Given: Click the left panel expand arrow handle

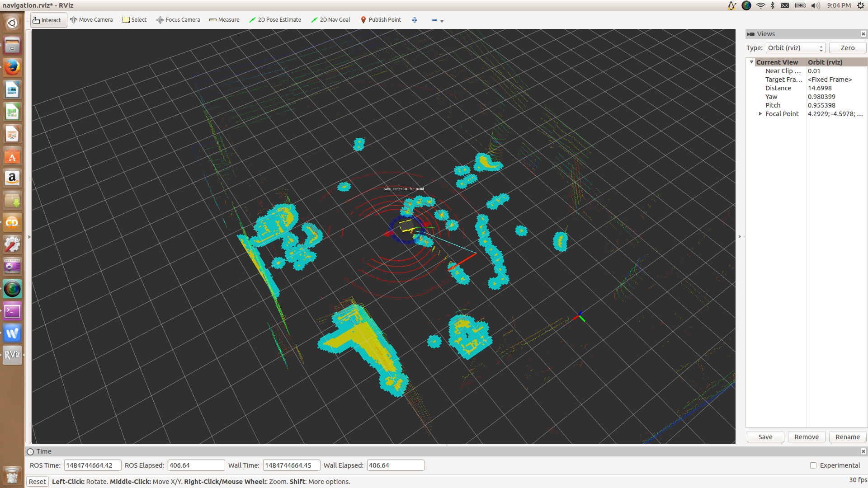Looking at the screenshot, I should click(29, 237).
